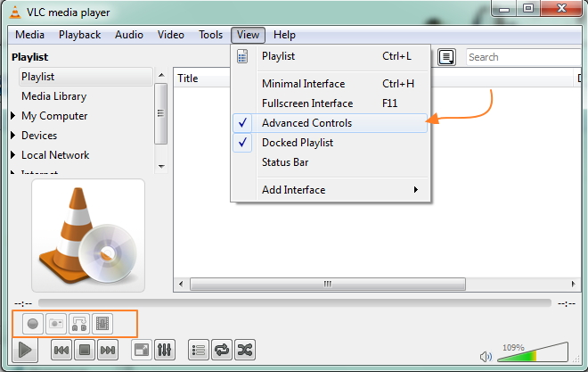Skip to next media track

[108, 351]
